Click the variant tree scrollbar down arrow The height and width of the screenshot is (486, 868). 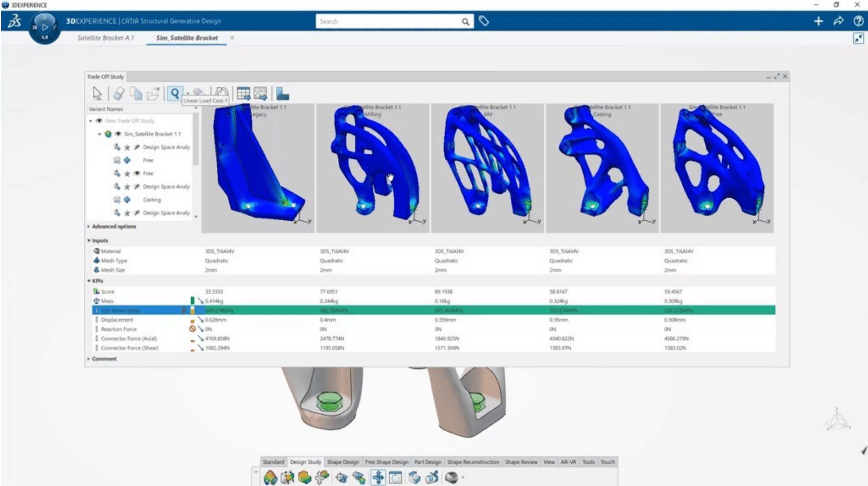coord(196,217)
